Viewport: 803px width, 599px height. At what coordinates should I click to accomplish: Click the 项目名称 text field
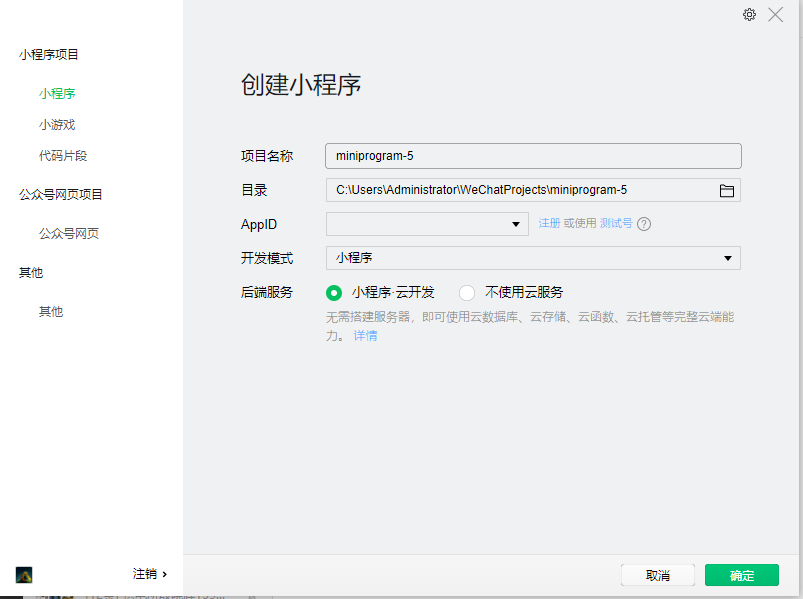click(533, 156)
